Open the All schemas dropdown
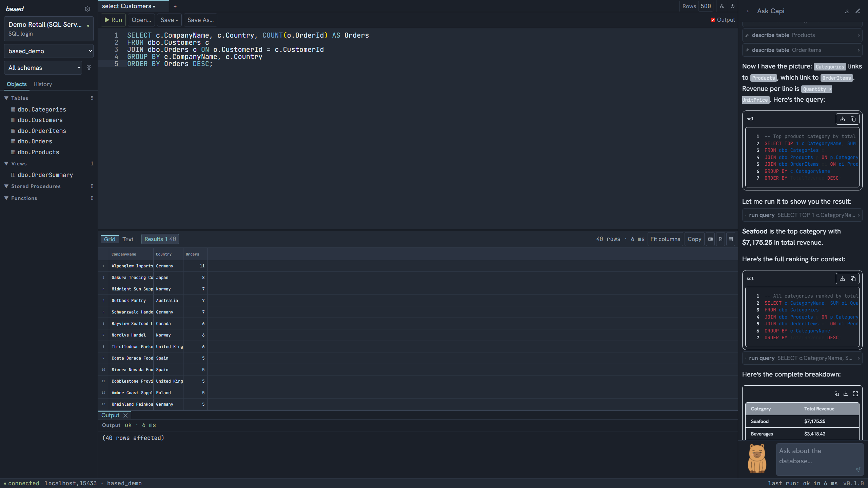Image resolution: width=868 pixels, height=488 pixels. [x=43, y=68]
